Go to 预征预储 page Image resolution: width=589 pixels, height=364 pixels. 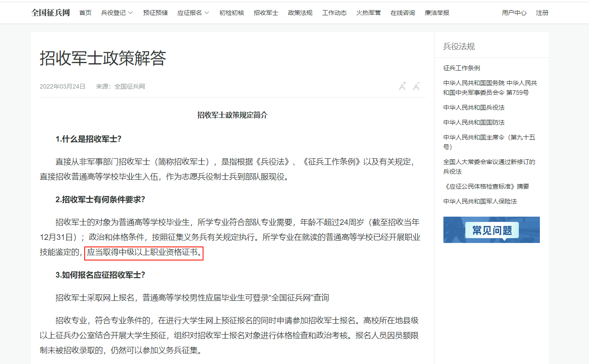(x=155, y=13)
